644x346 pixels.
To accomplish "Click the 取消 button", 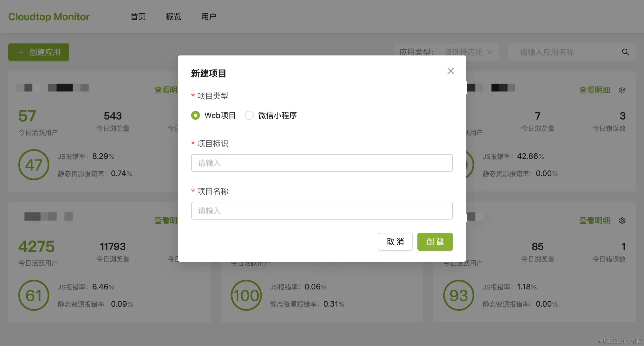I will click(395, 242).
